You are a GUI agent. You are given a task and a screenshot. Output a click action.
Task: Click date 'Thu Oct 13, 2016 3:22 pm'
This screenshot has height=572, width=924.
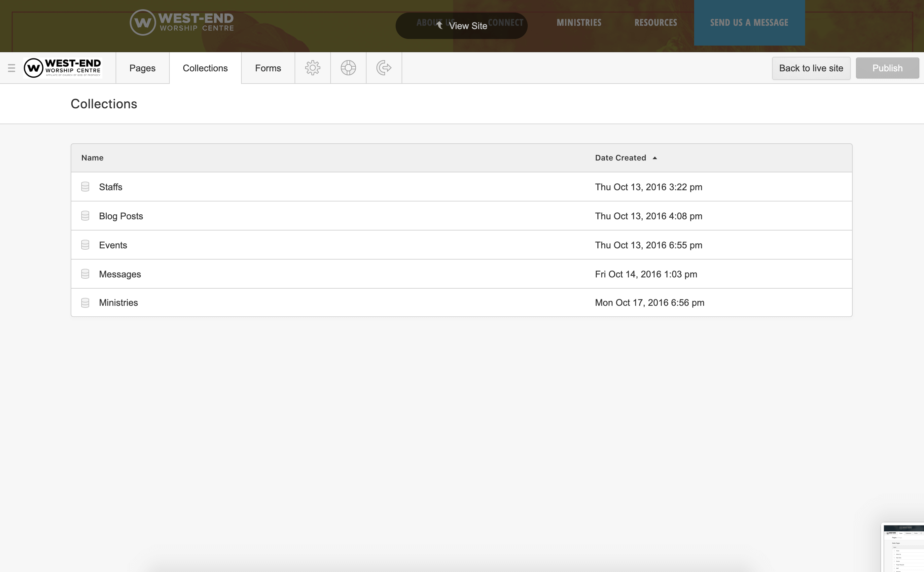pyautogui.click(x=648, y=187)
